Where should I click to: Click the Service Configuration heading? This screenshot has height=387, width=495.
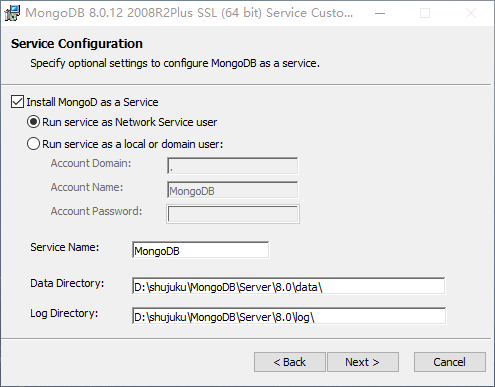pyautogui.click(x=77, y=44)
